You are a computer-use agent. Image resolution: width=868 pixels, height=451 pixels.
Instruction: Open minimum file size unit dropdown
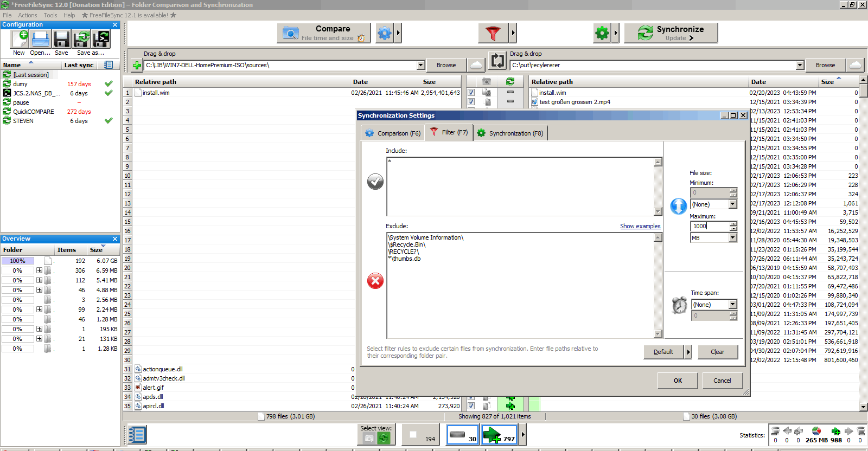click(732, 204)
